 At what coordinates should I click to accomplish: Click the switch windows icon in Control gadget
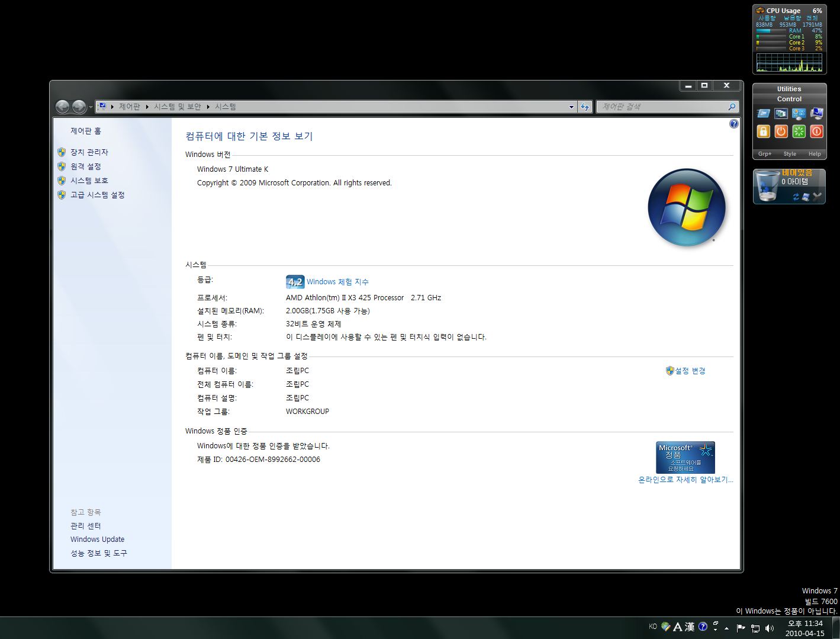pyautogui.click(x=781, y=113)
